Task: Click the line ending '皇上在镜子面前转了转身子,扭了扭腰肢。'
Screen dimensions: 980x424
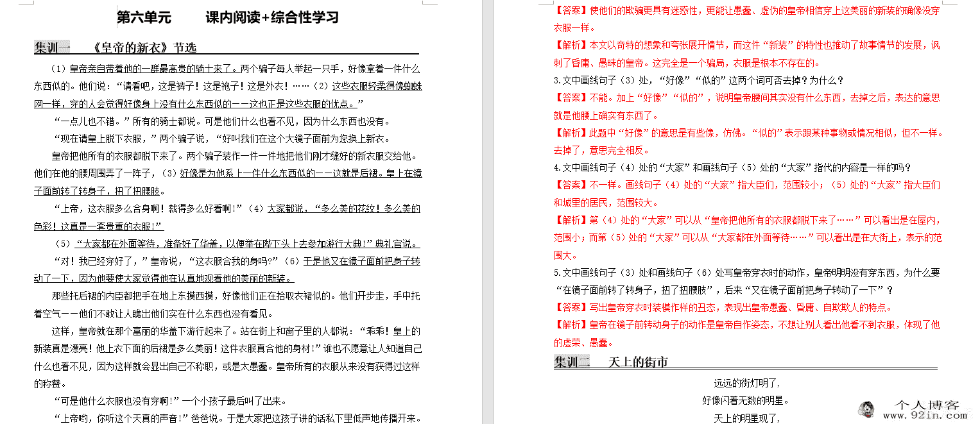Action: click(x=100, y=191)
